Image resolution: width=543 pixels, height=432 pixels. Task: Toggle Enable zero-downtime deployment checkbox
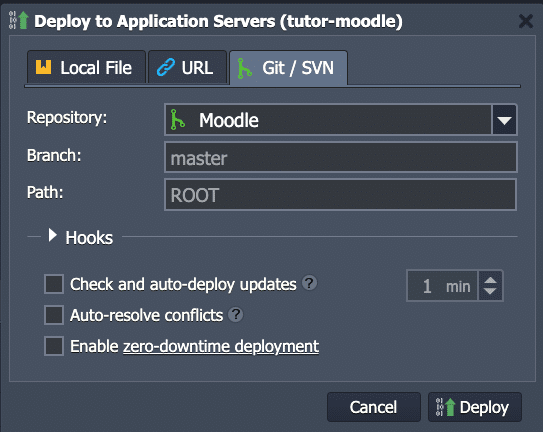54,346
